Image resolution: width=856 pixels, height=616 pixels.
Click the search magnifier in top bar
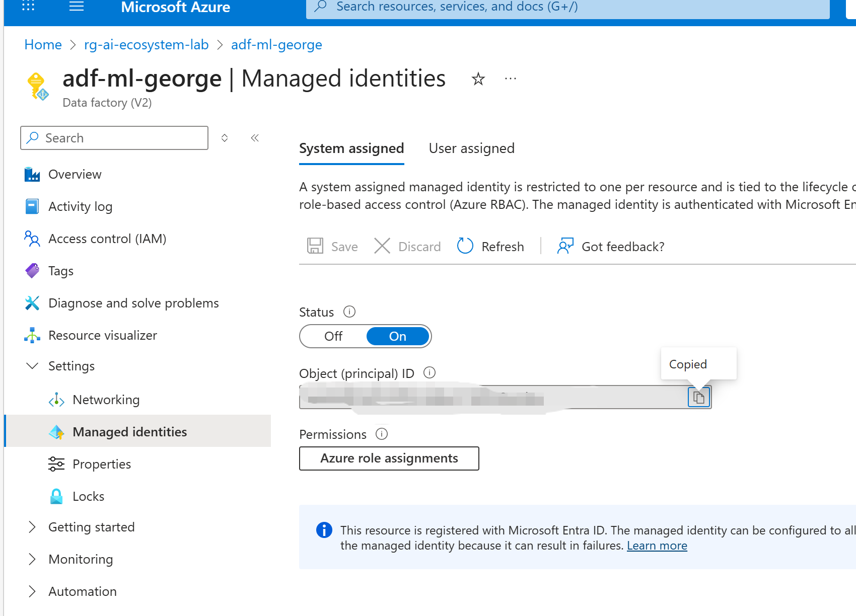321,7
